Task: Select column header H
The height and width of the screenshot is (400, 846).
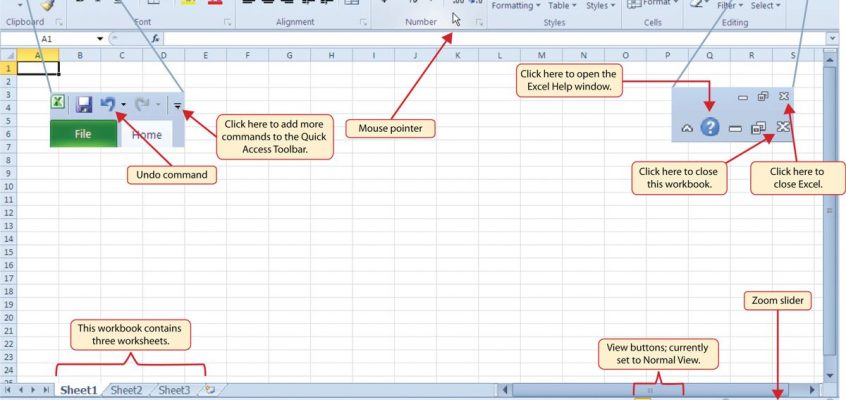Action: (331, 55)
